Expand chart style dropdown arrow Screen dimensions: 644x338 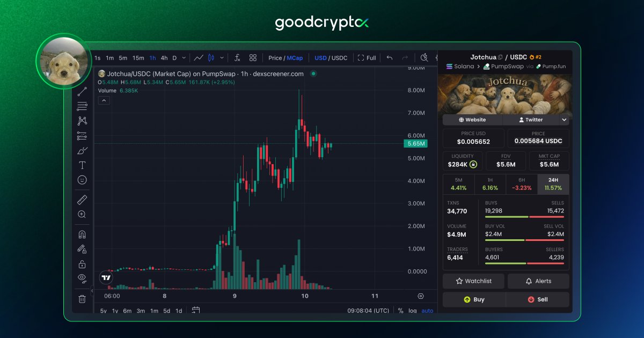click(222, 58)
